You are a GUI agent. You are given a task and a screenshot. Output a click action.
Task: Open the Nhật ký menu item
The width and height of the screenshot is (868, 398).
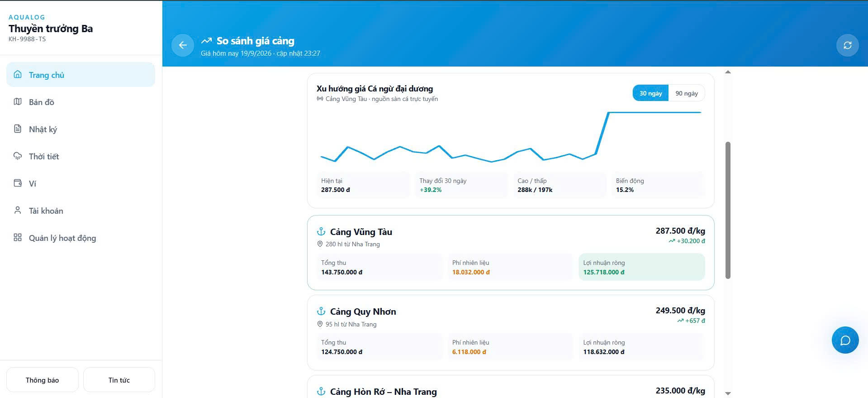81,129
